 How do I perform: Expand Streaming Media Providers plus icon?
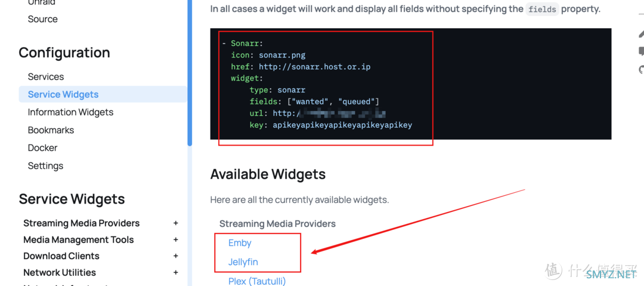coord(175,223)
